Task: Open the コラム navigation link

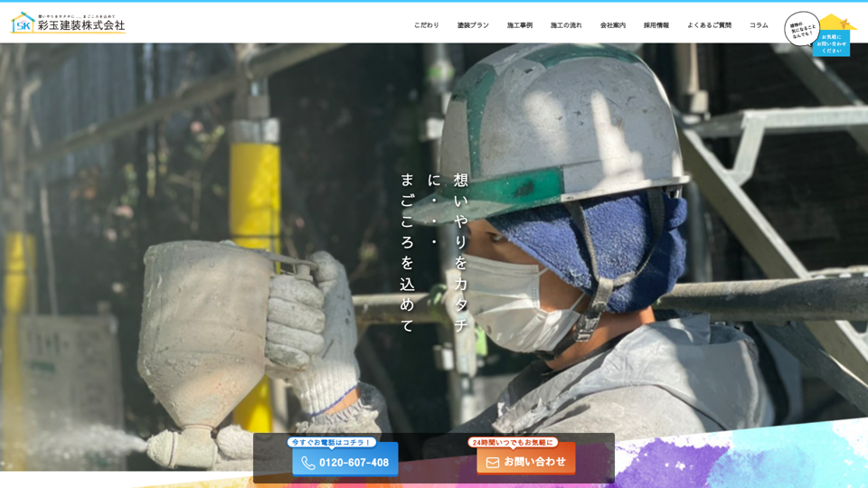Action: point(759,25)
